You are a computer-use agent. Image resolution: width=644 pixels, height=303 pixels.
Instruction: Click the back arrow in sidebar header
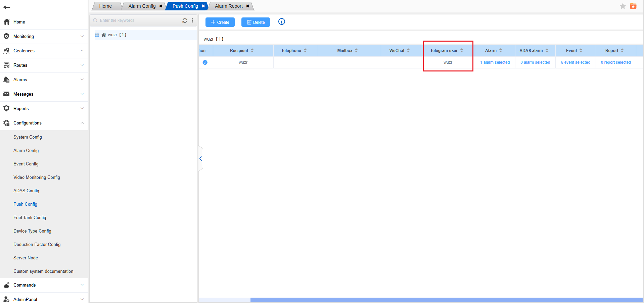click(x=7, y=7)
